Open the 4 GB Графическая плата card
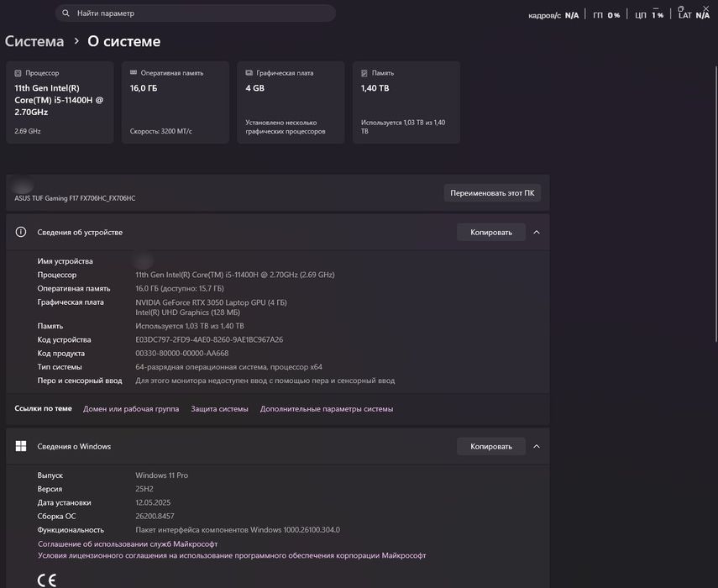The height and width of the screenshot is (588, 718). [x=291, y=102]
